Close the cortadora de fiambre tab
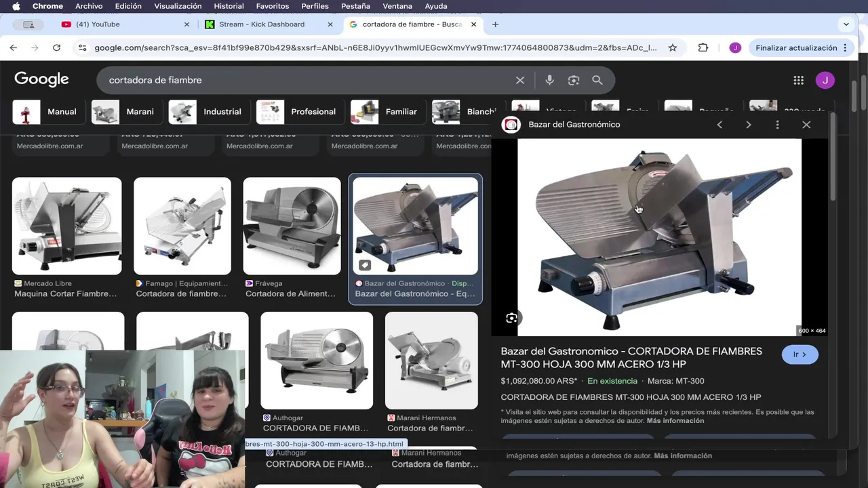This screenshot has height=488, width=868. 473,24
